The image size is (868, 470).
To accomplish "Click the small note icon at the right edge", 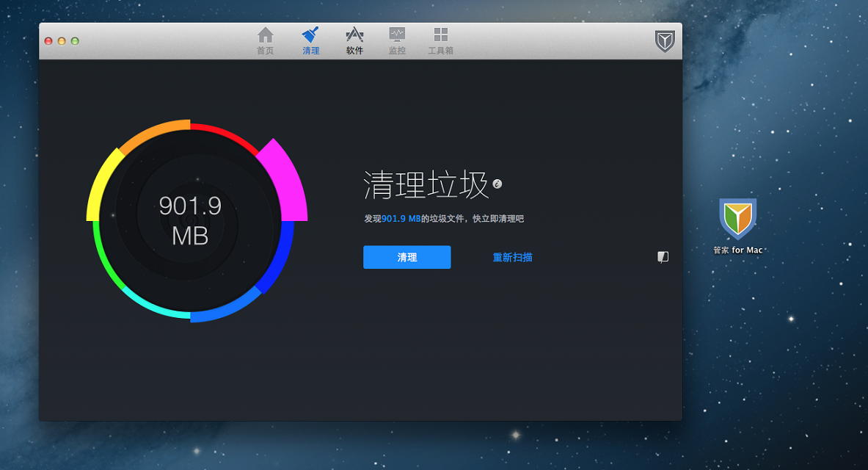I will coord(663,256).
